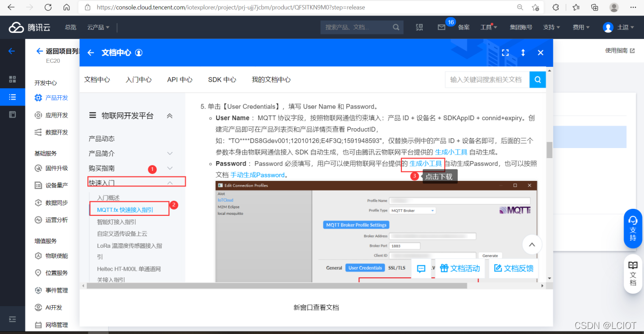
Task: Open the 文档活动 button
Action: [460, 269]
